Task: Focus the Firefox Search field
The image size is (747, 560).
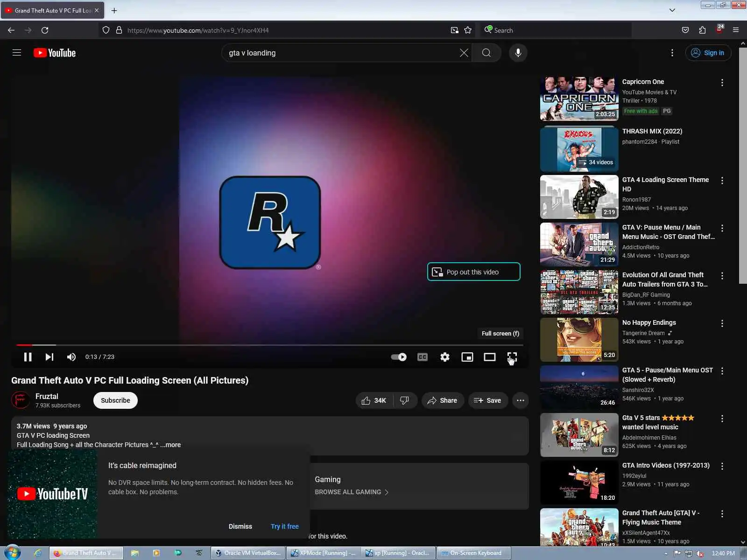Action: (x=556, y=30)
